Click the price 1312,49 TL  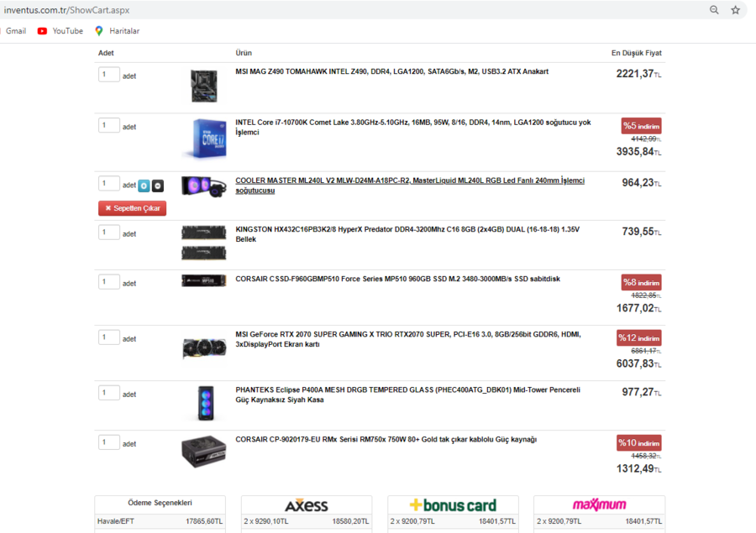(639, 469)
